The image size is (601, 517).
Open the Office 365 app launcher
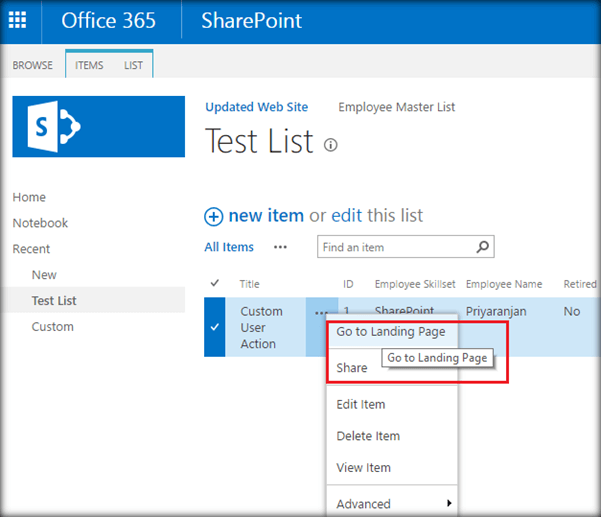[x=18, y=20]
